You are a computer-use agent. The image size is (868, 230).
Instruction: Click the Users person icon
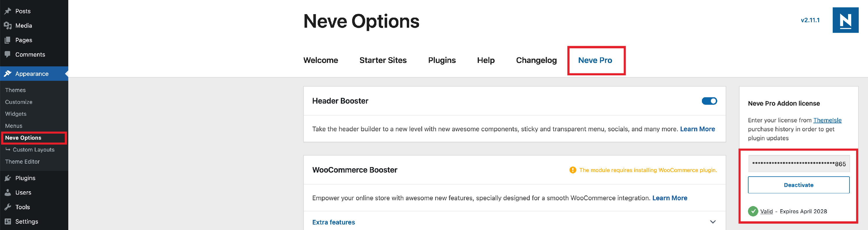8,192
